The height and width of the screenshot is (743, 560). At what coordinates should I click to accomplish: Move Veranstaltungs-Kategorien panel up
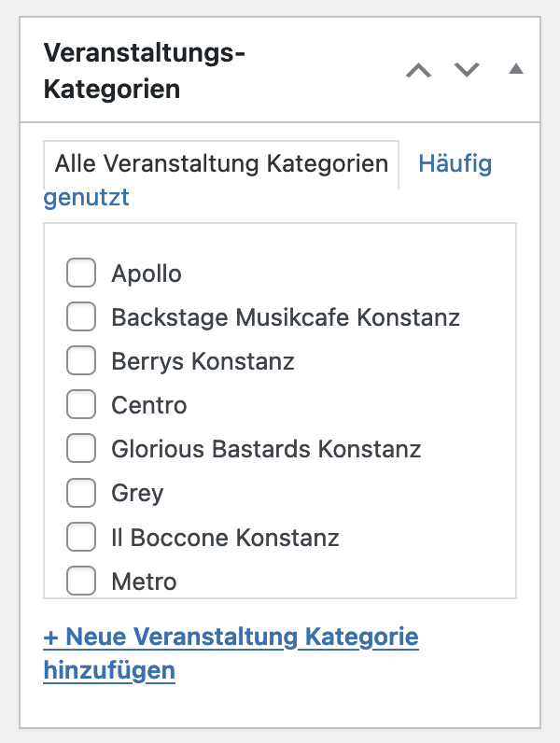point(419,70)
